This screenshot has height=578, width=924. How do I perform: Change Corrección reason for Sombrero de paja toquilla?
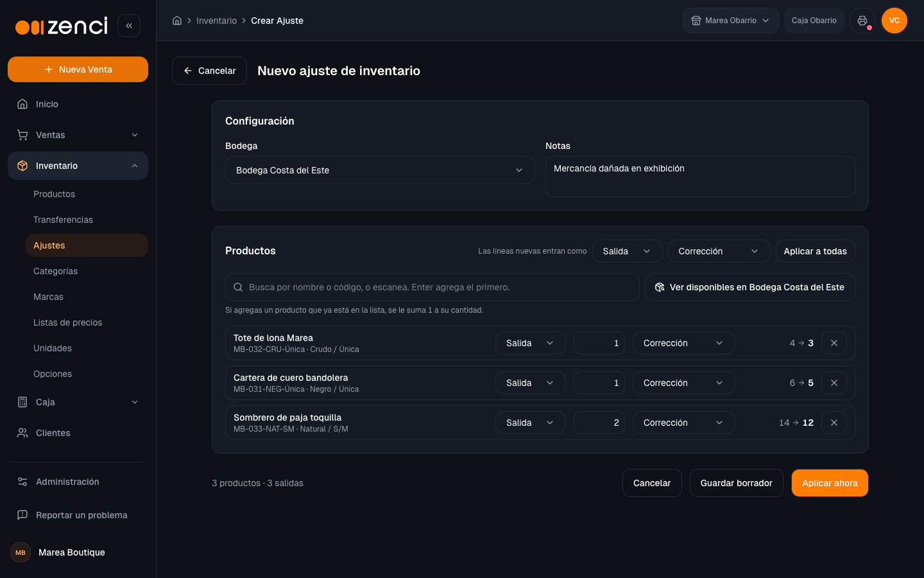(x=683, y=423)
